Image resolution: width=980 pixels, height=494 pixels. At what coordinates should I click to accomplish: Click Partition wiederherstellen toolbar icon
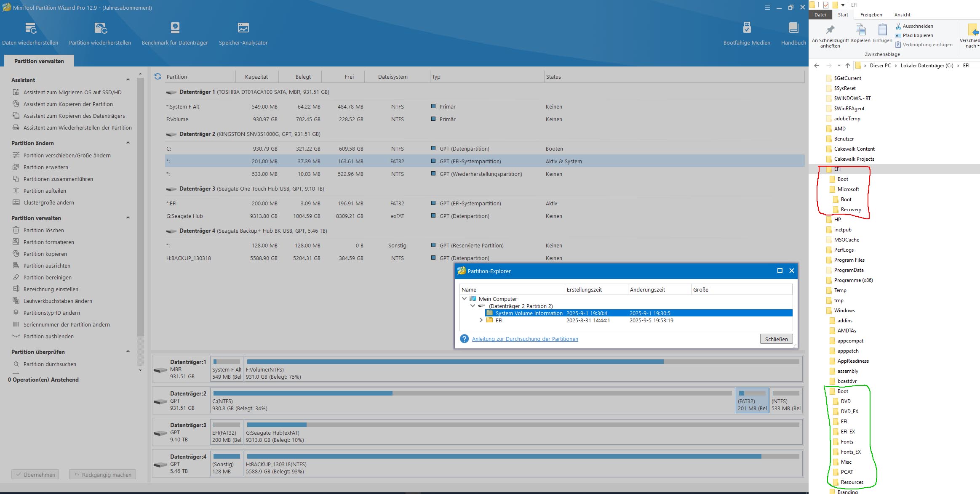(100, 29)
